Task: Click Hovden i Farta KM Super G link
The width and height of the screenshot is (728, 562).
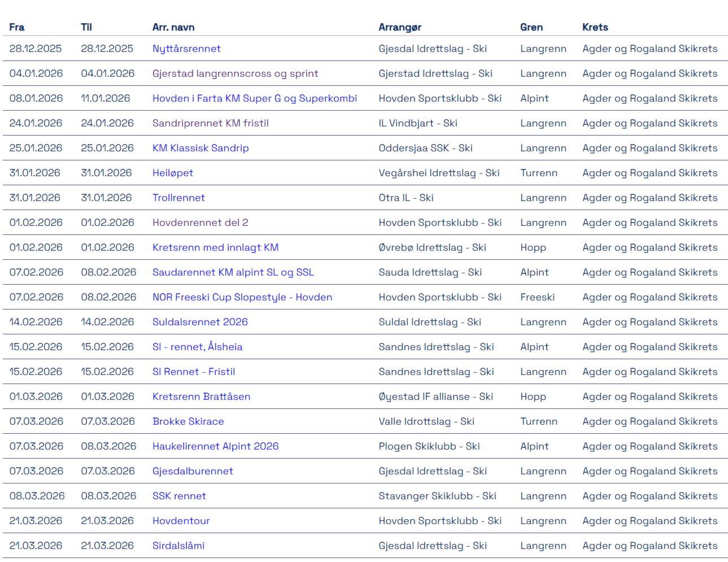Action: (254, 98)
